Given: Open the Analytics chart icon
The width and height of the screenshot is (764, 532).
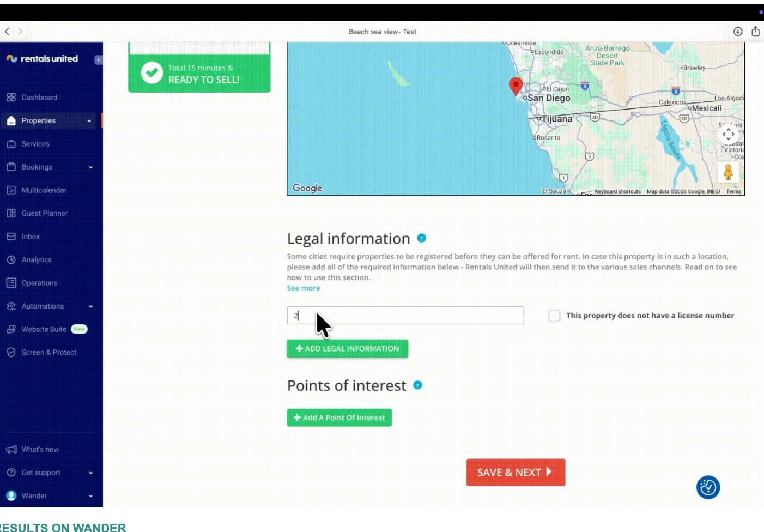Looking at the screenshot, I should [11, 260].
